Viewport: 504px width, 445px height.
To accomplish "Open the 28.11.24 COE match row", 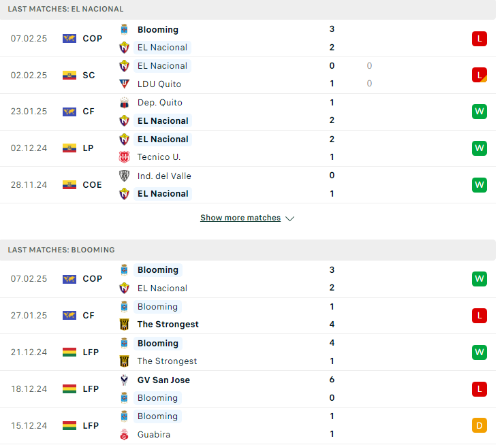I will coord(248,185).
